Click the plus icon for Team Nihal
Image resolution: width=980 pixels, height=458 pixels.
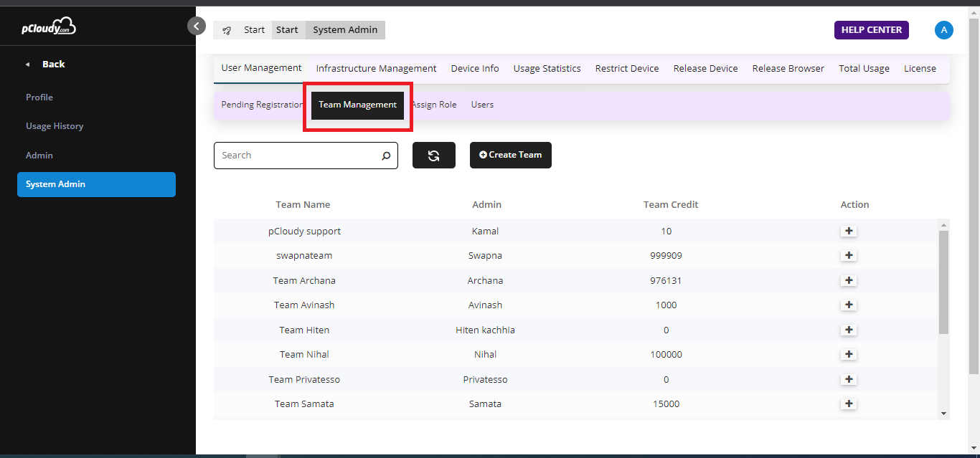tap(849, 354)
